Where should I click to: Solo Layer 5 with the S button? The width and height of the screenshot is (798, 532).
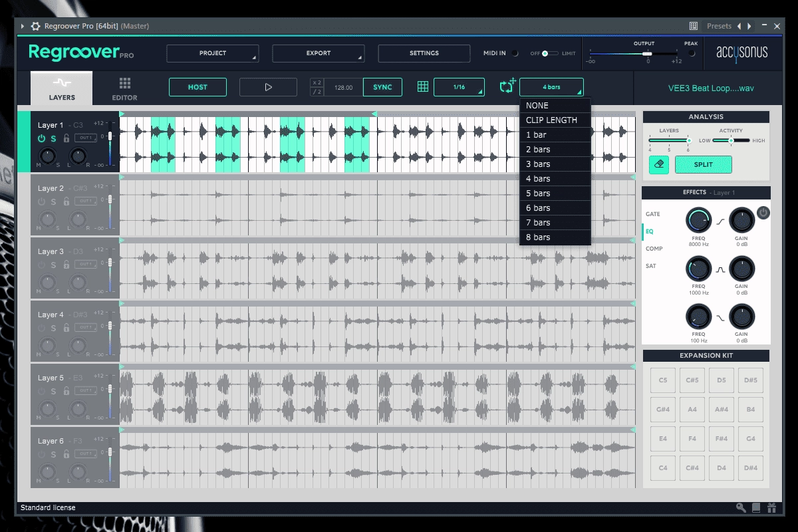[53, 391]
